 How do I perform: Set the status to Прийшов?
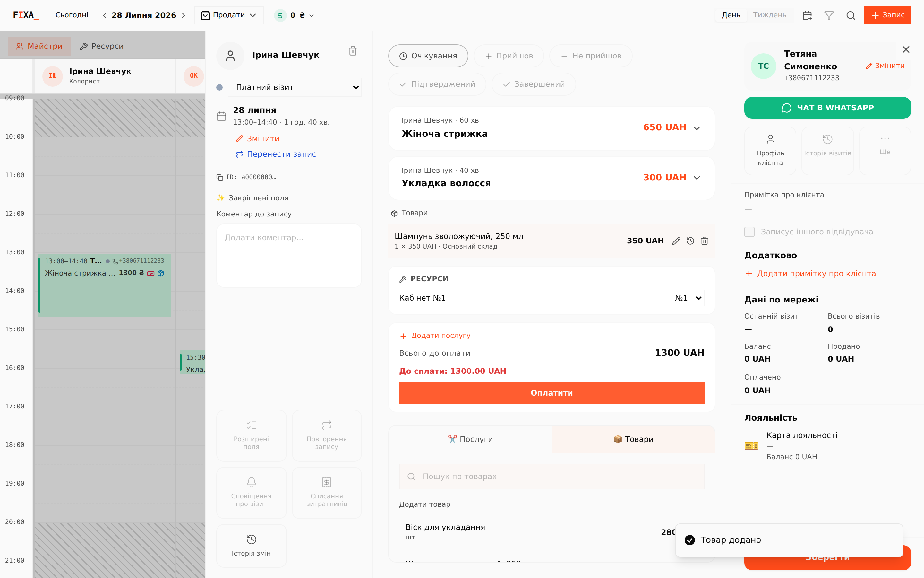pyautogui.click(x=509, y=56)
